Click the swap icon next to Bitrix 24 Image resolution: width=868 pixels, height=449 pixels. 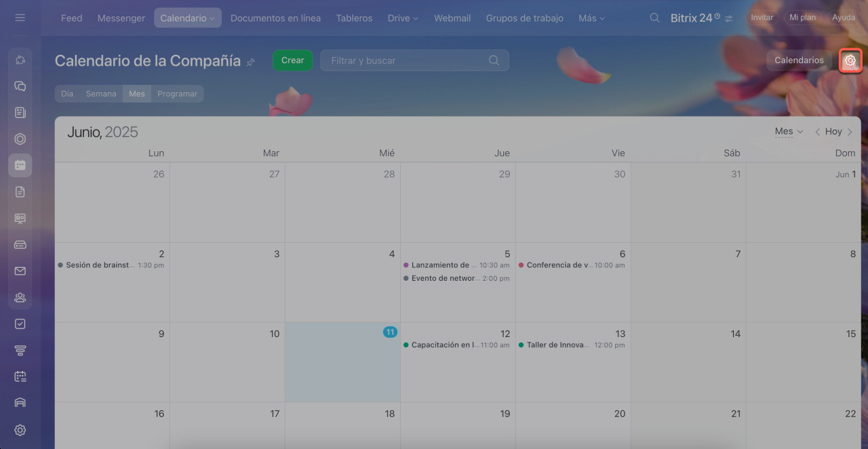tap(729, 19)
